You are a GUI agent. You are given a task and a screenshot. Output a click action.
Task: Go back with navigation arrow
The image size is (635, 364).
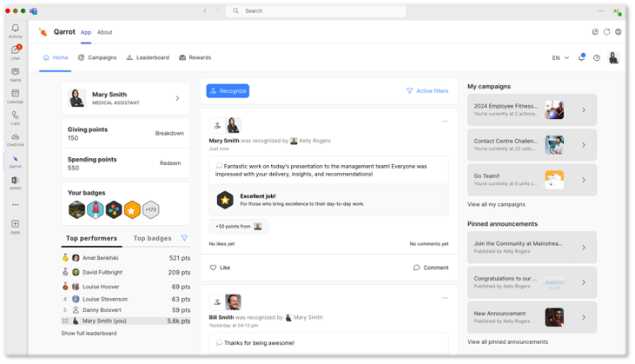pos(205,11)
